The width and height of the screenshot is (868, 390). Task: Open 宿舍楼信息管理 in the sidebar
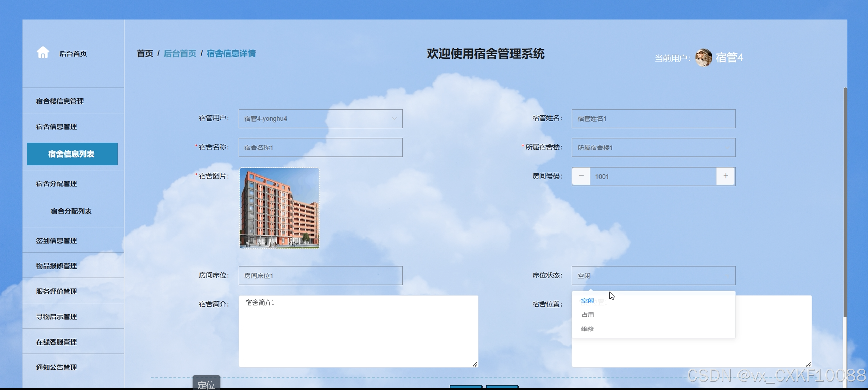[60, 101]
